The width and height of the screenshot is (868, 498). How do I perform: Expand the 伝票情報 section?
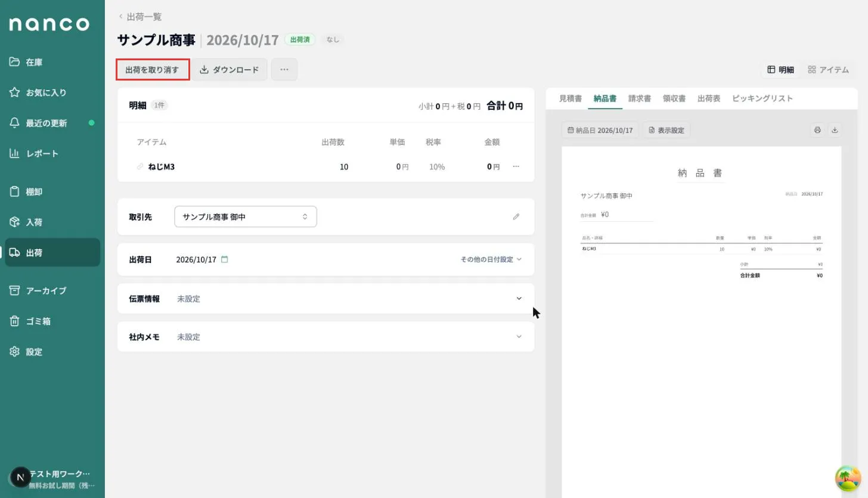tap(325, 299)
